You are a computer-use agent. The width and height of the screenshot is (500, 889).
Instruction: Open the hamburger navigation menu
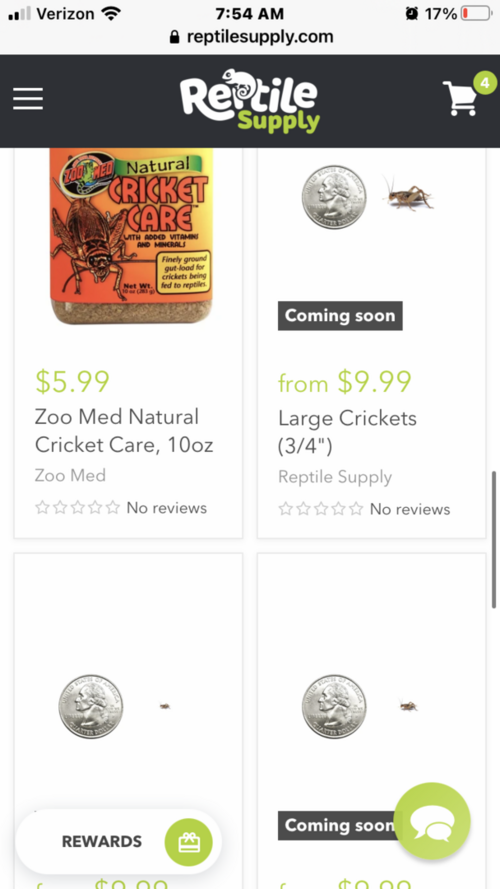[28, 99]
